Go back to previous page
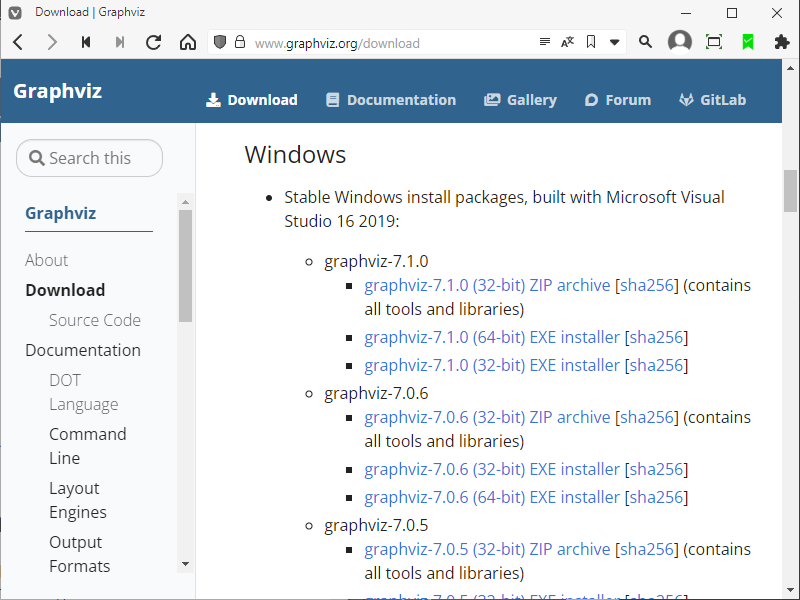 coord(18,42)
